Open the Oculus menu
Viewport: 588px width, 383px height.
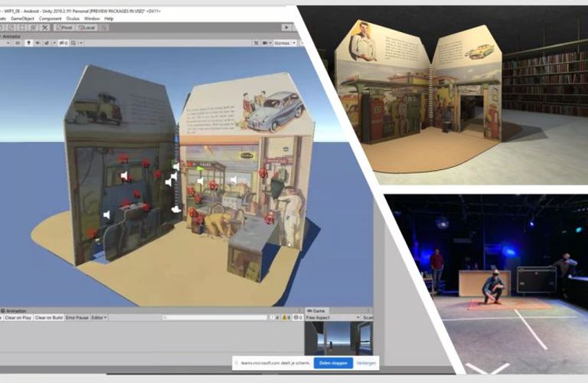(x=73, y=18)
